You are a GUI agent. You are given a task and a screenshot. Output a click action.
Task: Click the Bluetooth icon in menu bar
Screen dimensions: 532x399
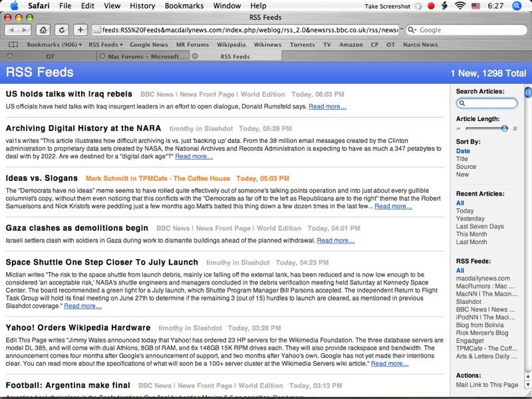445,5
